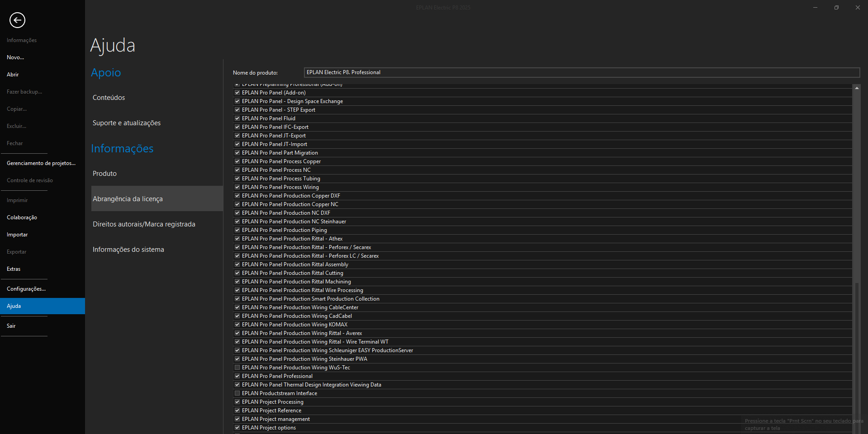The width and height of the screenshot is (868, 434).
Task: Select Perforex LC / Secarex row text
Action: pyautogui.click(x=310, y=256)
